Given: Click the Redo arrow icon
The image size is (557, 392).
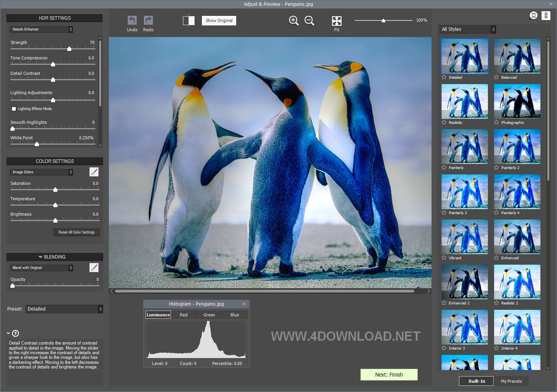Looking at the screenshot, I should tap(148, 20).
